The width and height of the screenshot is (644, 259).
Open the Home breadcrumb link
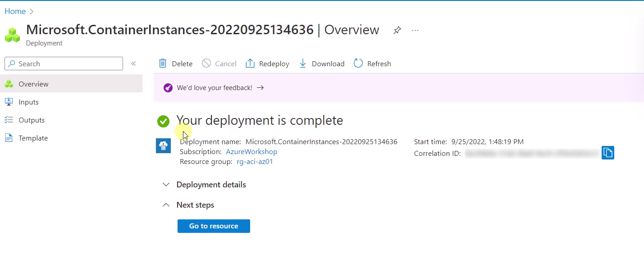coord(15,11)
